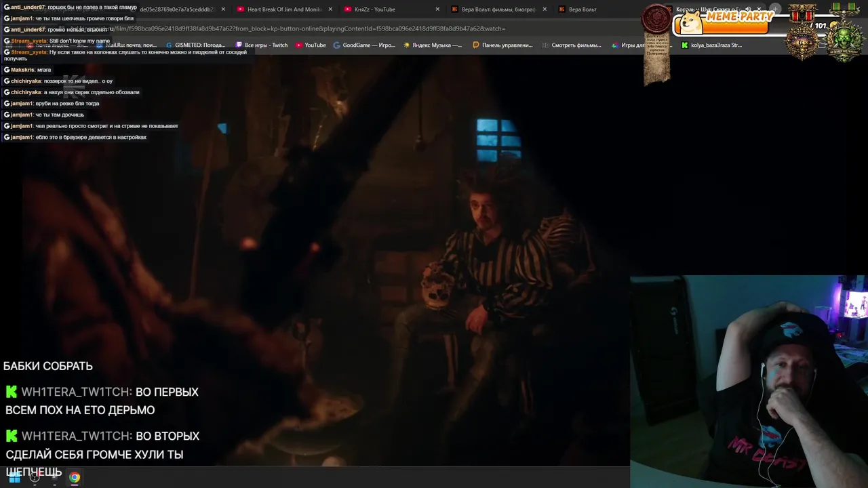Open the Яндекс Музыка bookmark
This screenshot has height=488, width=868.
tap(433, 45)
